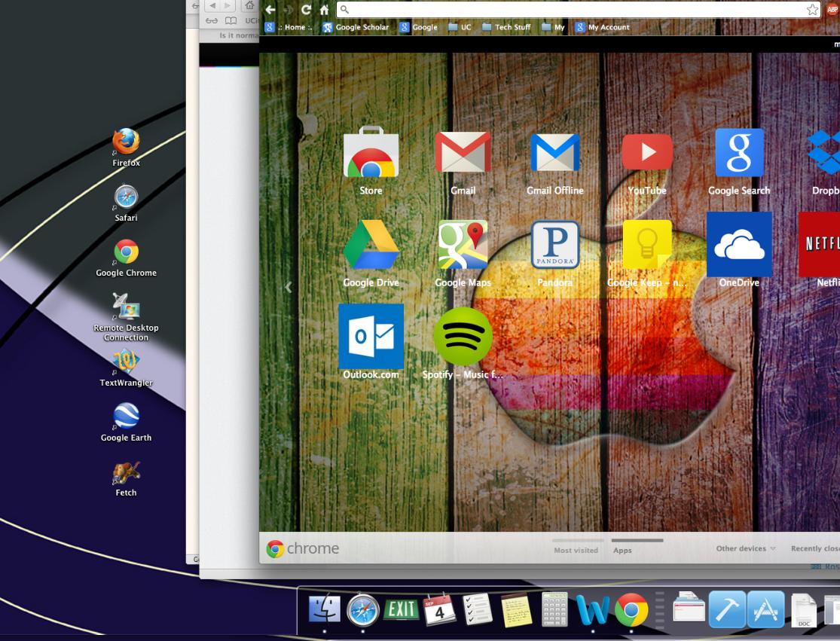Open the Google Scholar bookmark

356,27
